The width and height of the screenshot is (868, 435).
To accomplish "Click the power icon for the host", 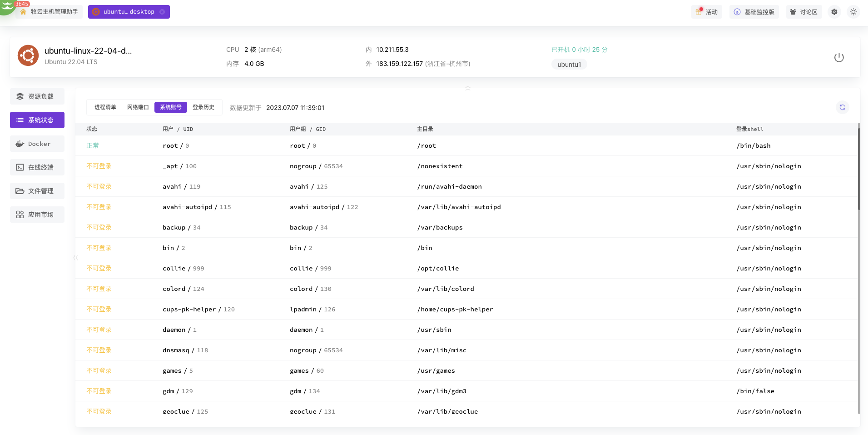I will tap(839, 58).
